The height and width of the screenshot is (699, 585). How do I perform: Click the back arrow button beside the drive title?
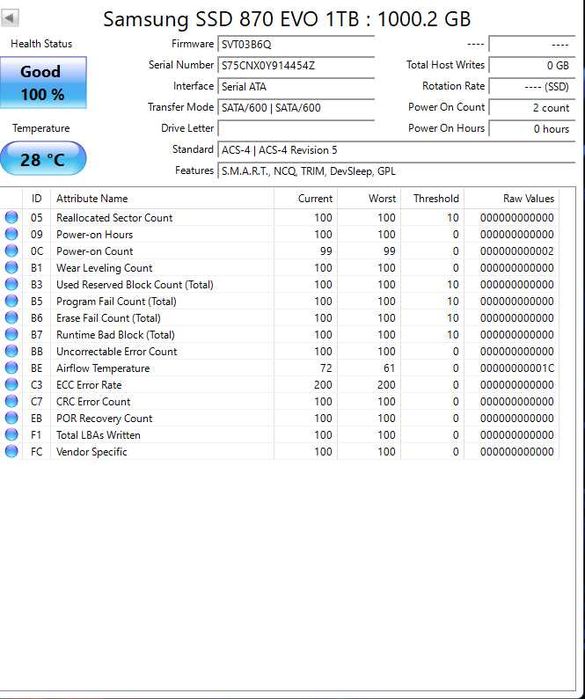[x=9, y=18]
